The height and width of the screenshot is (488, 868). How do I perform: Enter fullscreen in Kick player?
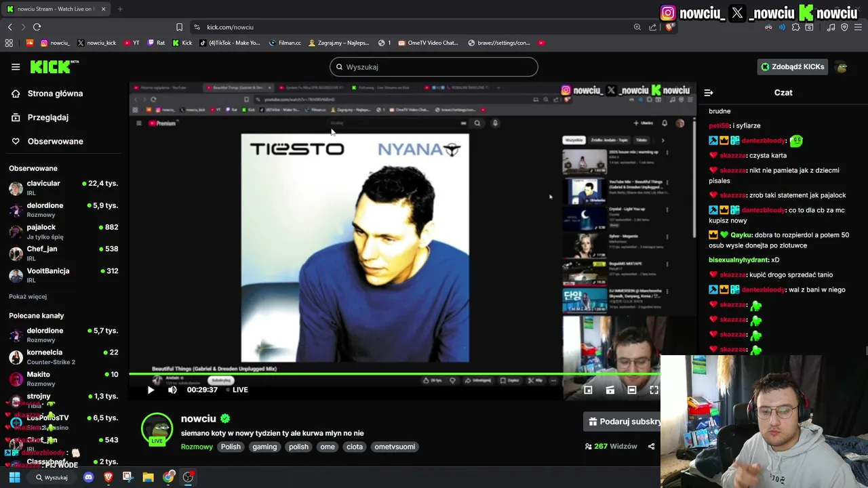[654, 390]
